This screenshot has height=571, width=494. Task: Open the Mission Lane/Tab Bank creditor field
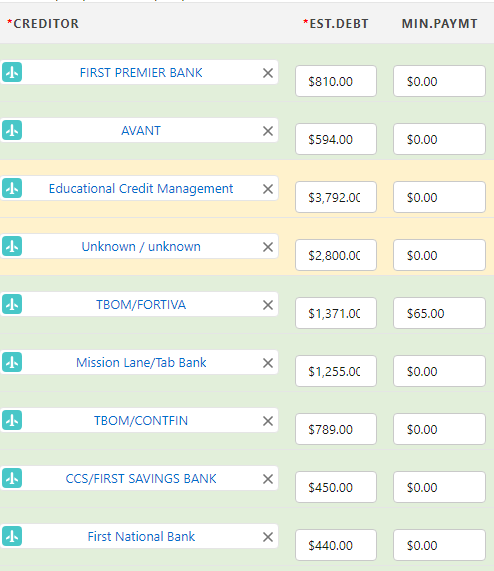(141, 362)
